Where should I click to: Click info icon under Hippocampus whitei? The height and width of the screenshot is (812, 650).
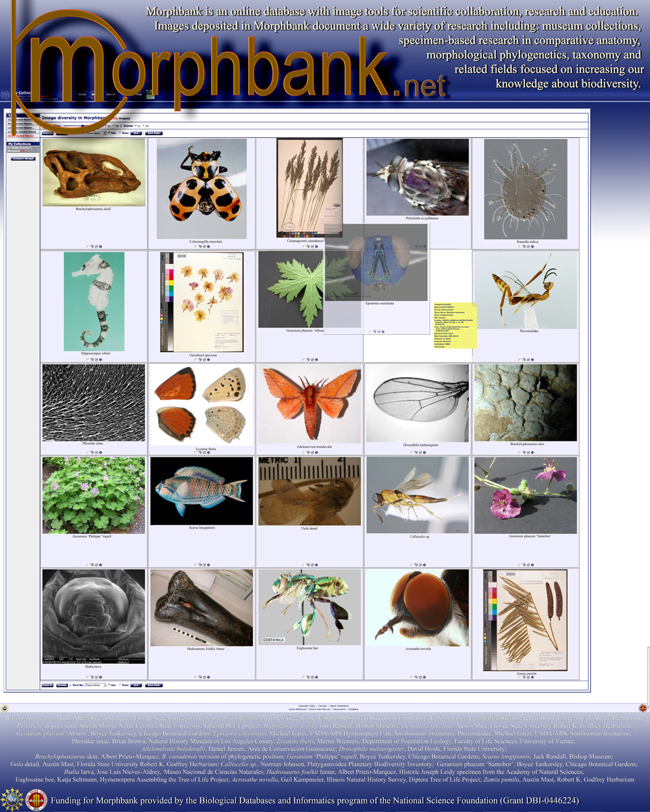[x=101, y=360]
